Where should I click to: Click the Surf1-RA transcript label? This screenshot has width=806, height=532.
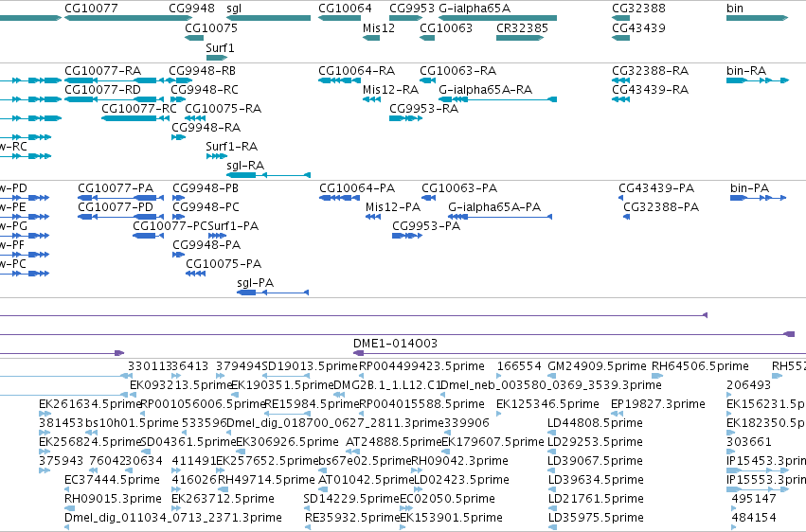232,147
